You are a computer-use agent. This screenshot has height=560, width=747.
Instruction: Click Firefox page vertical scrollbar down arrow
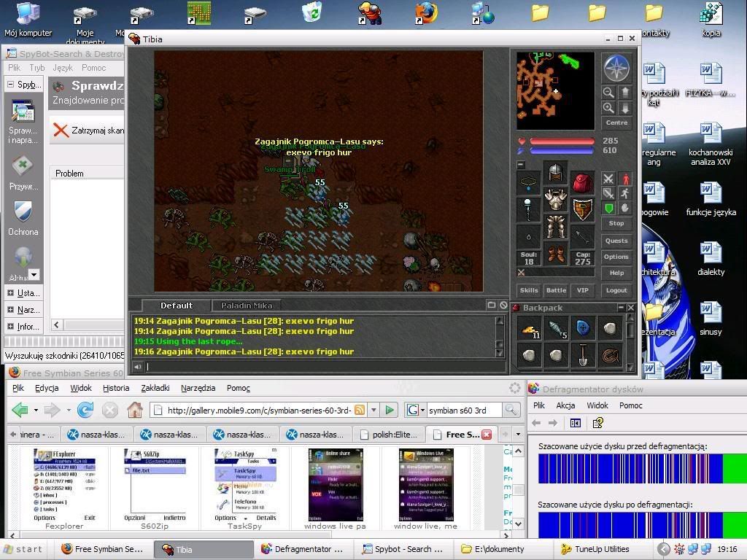519,524
